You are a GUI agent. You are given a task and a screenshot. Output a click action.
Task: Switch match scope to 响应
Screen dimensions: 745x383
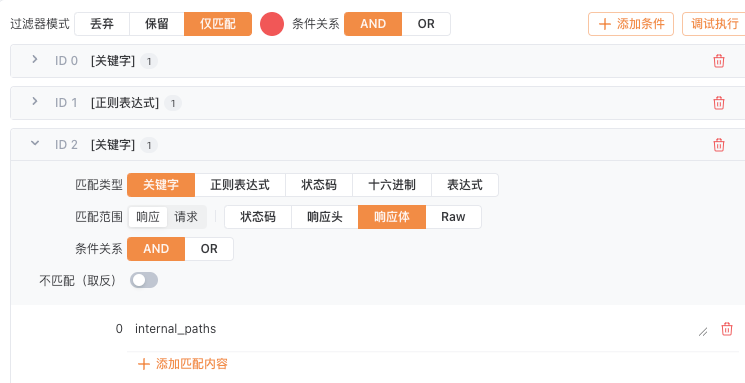(x=148, y=217)
